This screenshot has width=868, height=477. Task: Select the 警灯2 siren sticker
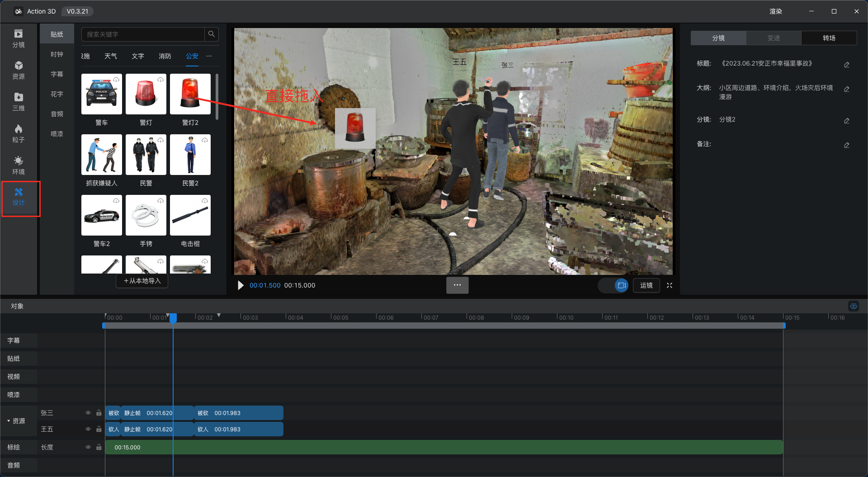(x=190, y=94)
